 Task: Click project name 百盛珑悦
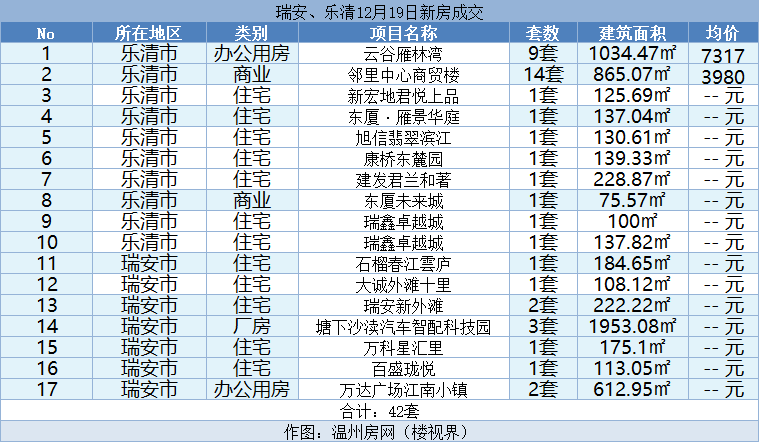coord(403,368)
